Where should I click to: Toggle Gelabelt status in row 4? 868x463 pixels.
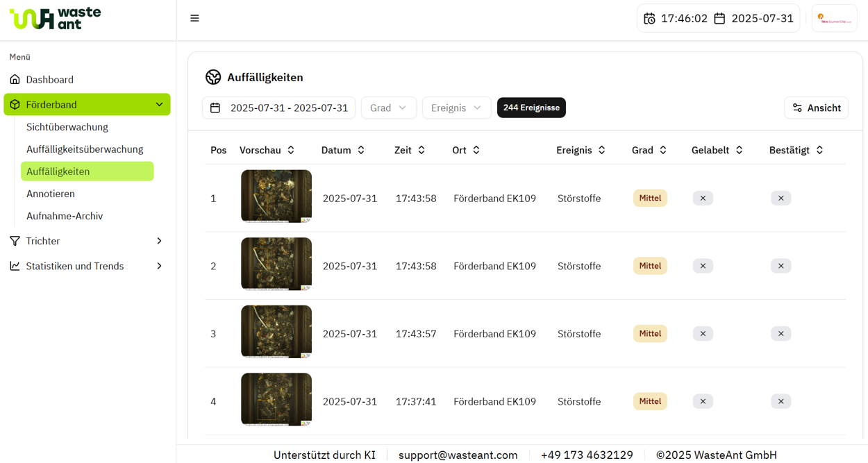tap(703, 401)
